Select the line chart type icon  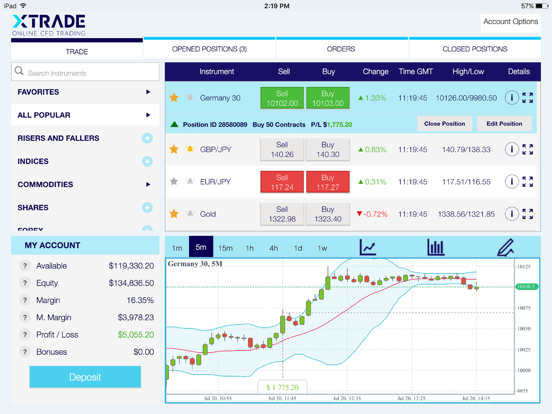[x=368, y=247]
